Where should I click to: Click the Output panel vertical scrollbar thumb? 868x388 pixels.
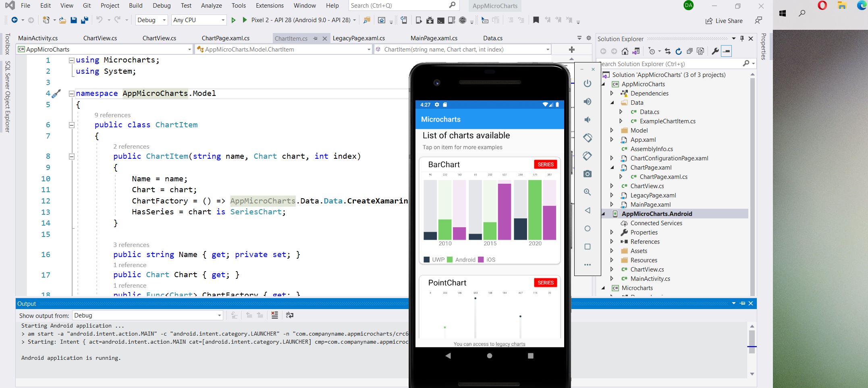pyautogui.click(x=752, y=342)
